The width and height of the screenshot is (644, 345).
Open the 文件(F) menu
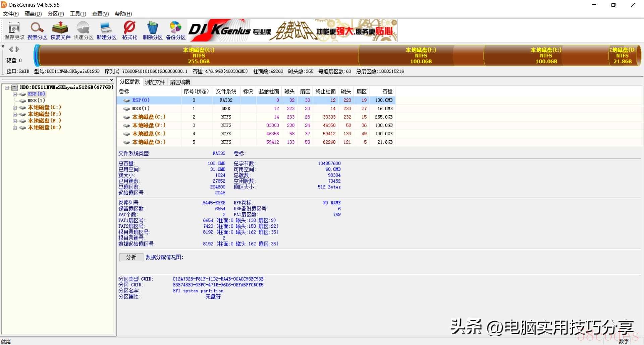point(11,14)
